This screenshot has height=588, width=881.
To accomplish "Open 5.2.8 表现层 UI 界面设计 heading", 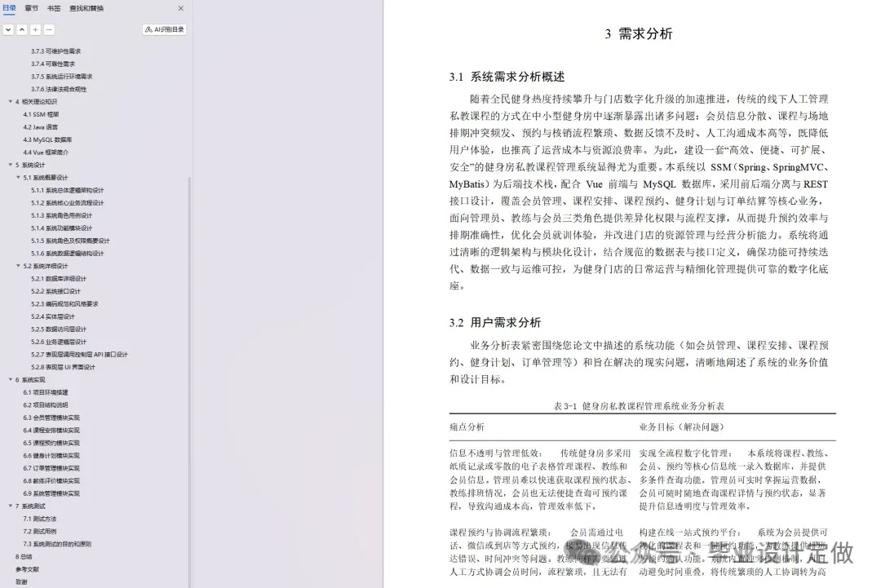I will click(63, 367).
